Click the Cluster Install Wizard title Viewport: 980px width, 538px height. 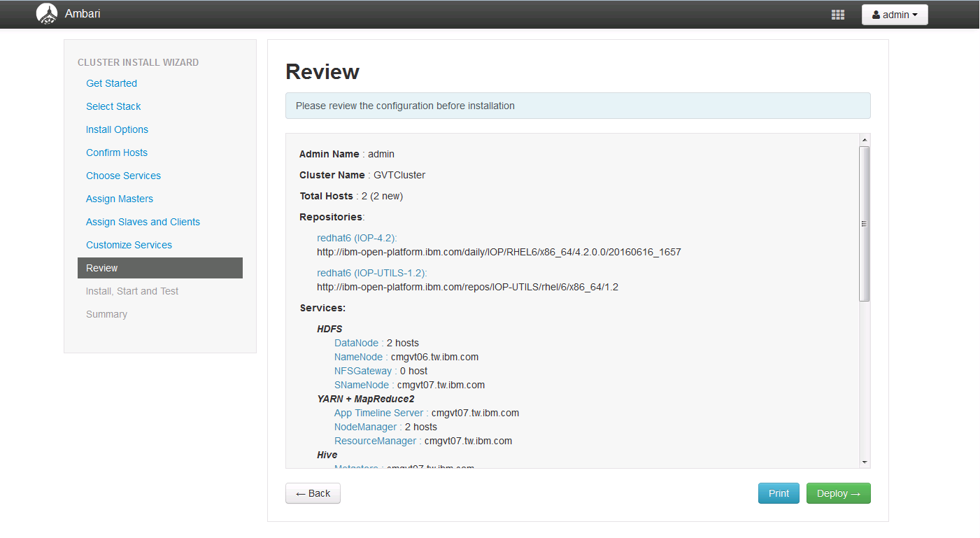138,62
